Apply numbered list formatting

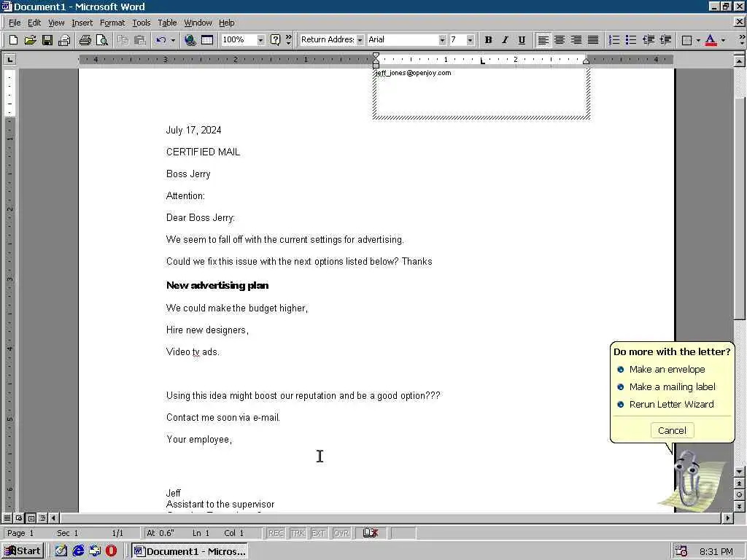pos(614,40)
